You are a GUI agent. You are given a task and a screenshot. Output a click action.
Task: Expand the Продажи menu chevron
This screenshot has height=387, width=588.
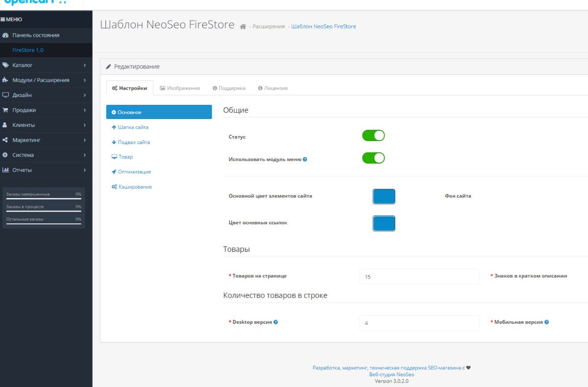click(84, 110)
